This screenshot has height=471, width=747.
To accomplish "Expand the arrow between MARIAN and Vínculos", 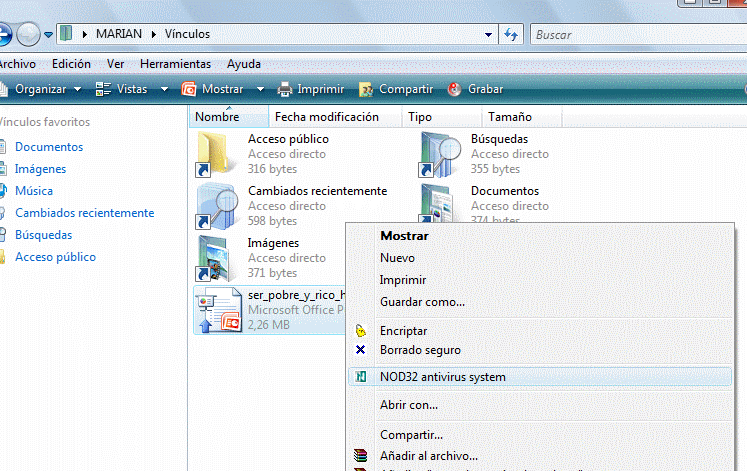I will 153,34.
